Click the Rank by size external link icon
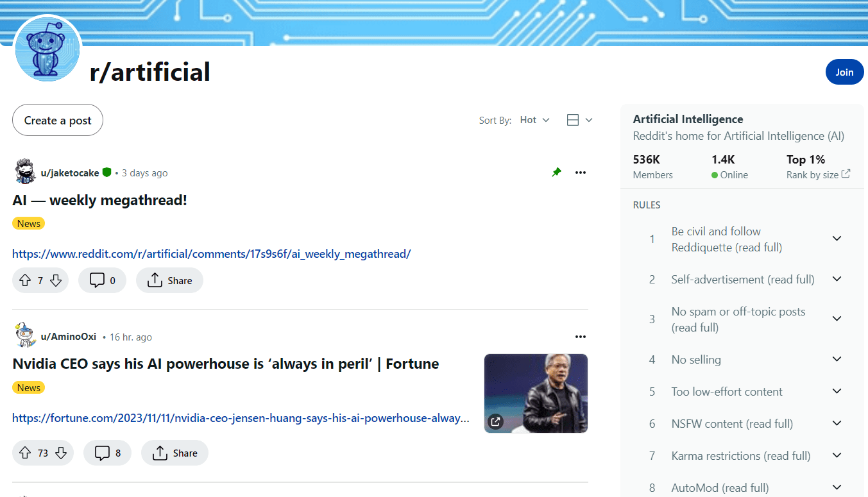 (x=846, y=174)
